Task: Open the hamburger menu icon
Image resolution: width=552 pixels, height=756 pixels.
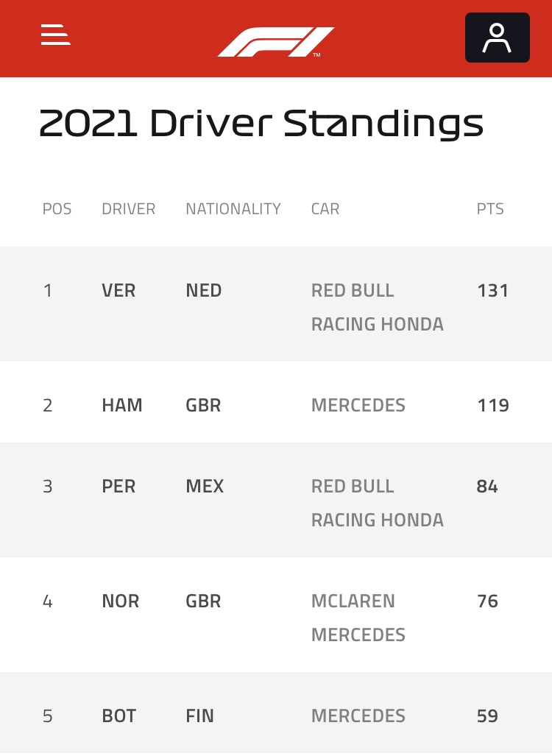Action: pos(55,35)
